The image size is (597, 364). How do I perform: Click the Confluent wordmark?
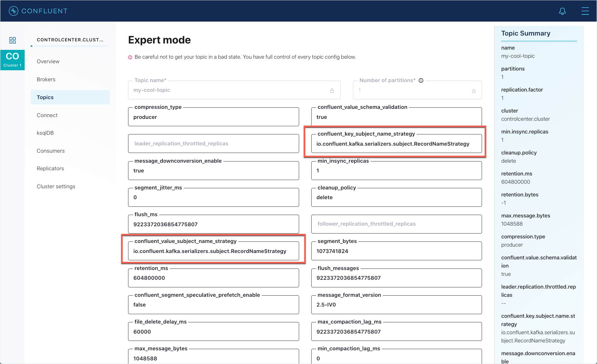tap(44, 11)
